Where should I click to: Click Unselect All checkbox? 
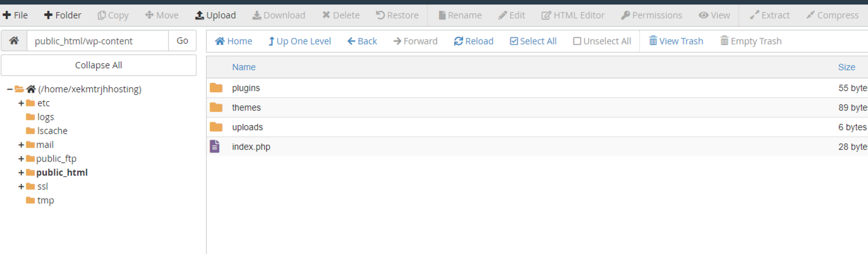coord(602,41)
